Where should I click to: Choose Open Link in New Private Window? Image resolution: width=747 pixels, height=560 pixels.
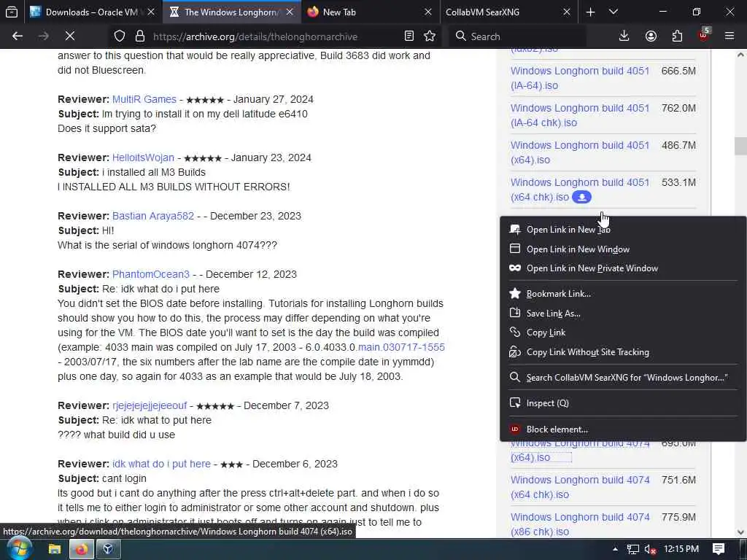pyautogui.click(x=623, y=268)
